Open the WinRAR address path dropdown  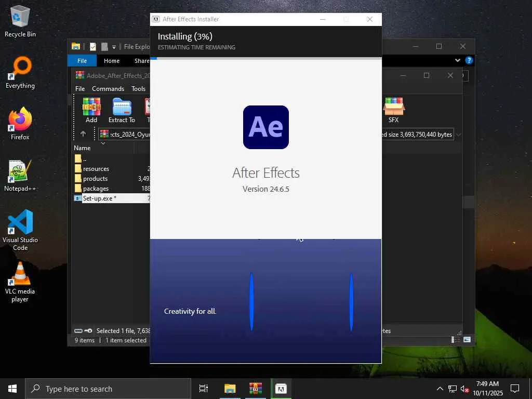[458, 135]
